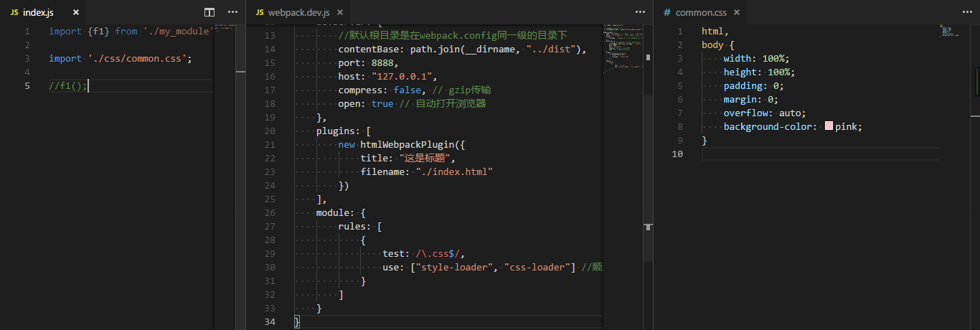This screenshot has height=330, width=980.
Task: Close the index.js tab
Action: (76, 12)
